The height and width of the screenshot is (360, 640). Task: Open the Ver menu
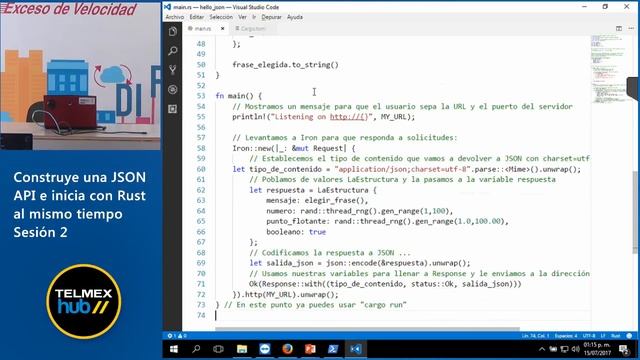click(242, 17)
